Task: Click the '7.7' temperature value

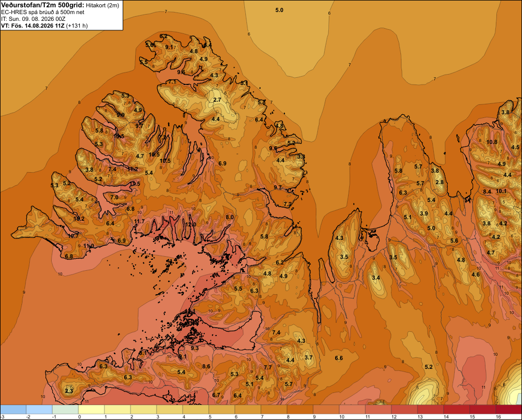Action: 268,367
